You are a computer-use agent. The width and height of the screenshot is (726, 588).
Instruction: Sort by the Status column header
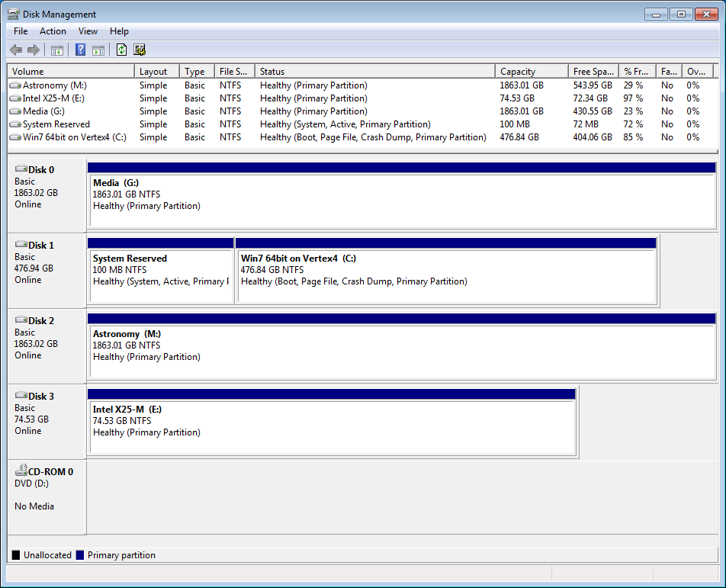click(x=375, y=71)
